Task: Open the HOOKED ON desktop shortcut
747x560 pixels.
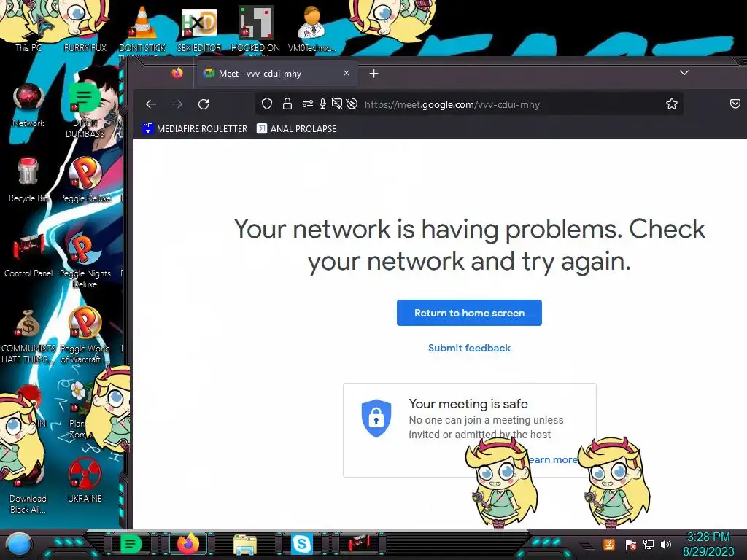Action: coord(255,28)
